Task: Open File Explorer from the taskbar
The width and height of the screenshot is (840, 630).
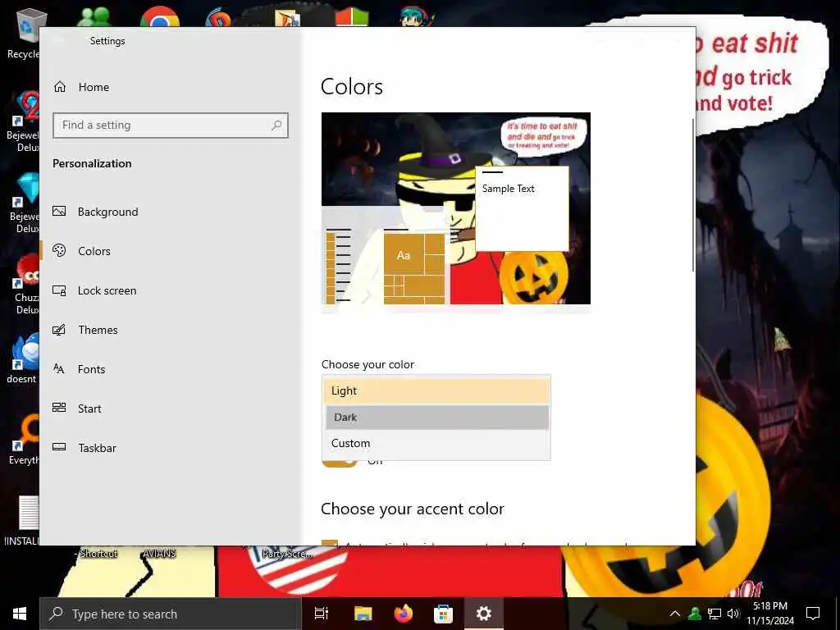Action: [363, 614]
